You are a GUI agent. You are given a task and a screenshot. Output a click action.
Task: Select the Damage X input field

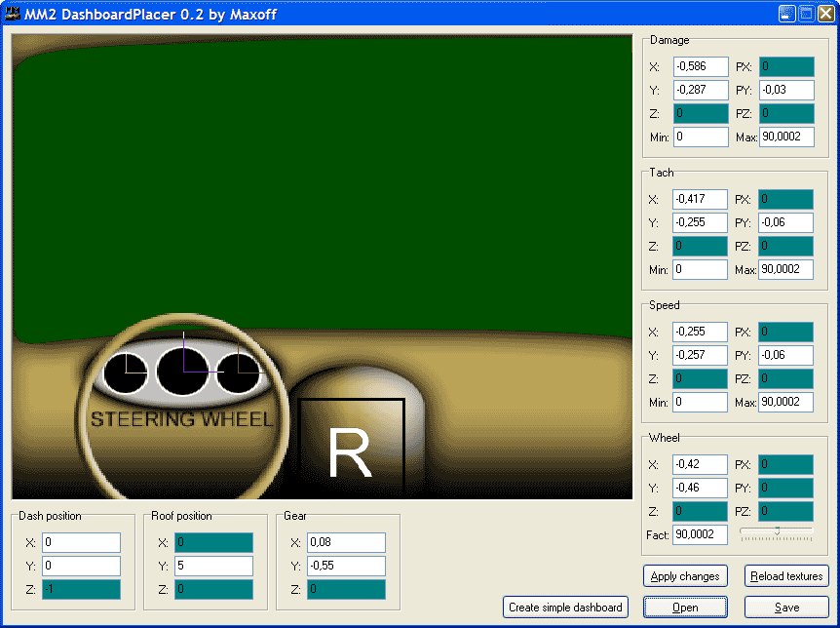[x=701, y=67]
